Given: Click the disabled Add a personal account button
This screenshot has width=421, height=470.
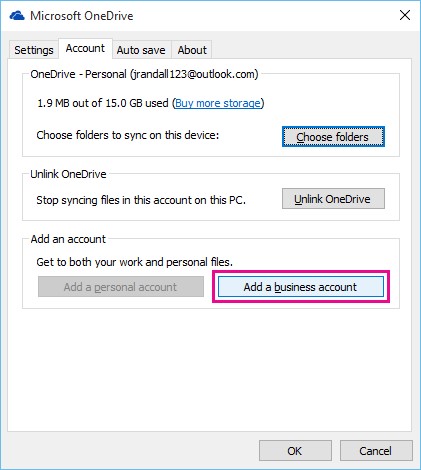Looking at the screenshot, I should (x=121, y=287).
